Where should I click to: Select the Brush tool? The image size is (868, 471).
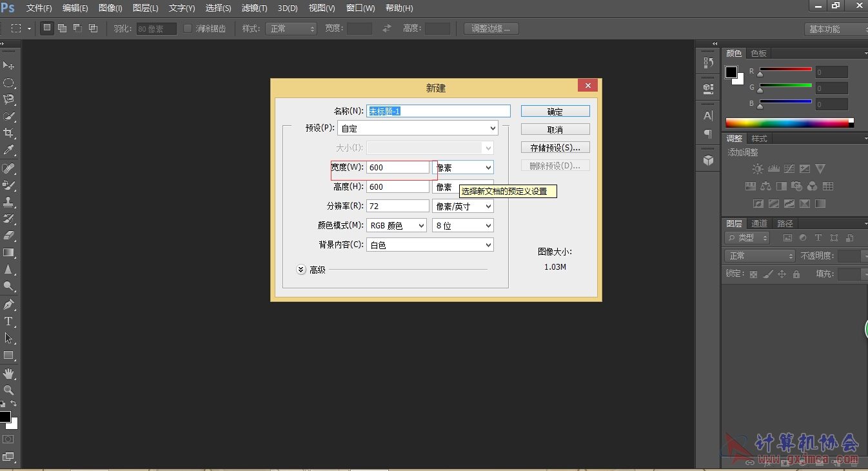(x=9, y=185)
